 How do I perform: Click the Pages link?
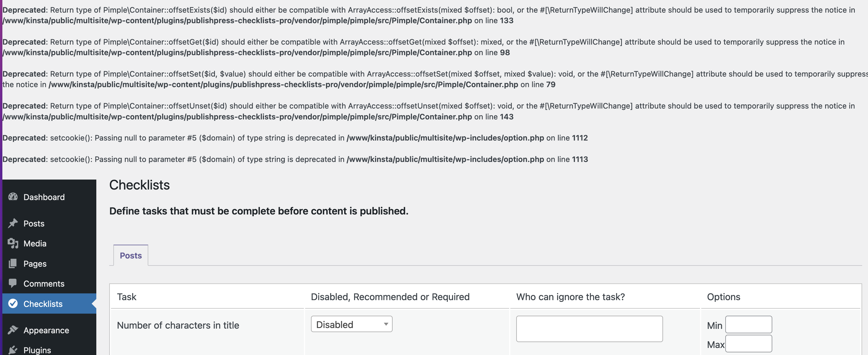(x=35, y=263)
